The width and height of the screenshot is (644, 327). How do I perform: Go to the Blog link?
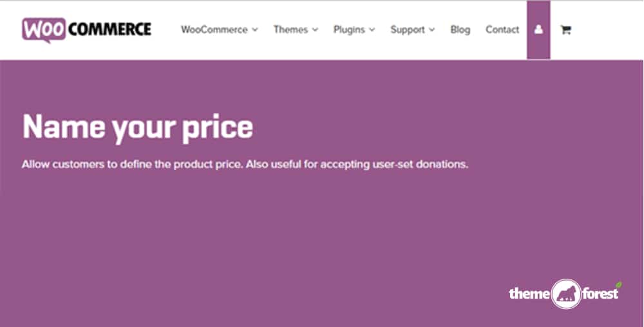coord(460,30)
